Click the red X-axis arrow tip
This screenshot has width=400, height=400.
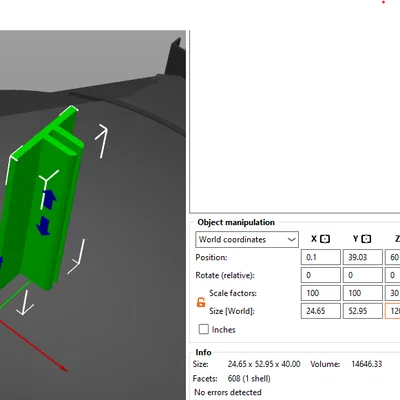click(x=63, y=368)
